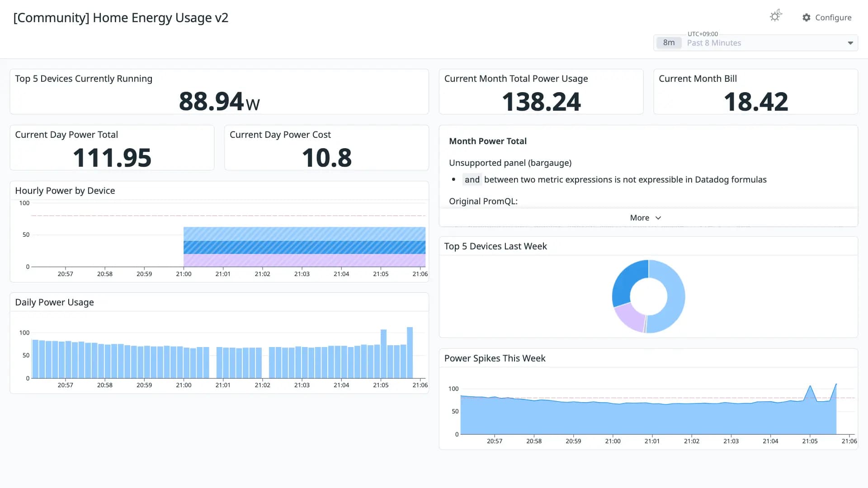Click the UTC+09:00 timezone label
868x488 pixels.
(703, 34)
